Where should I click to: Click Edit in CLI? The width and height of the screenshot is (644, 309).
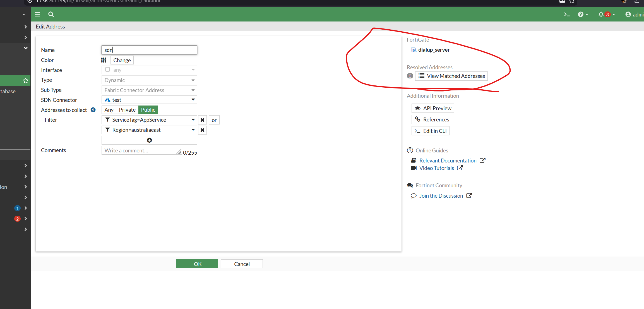click(x=431, y=131)
